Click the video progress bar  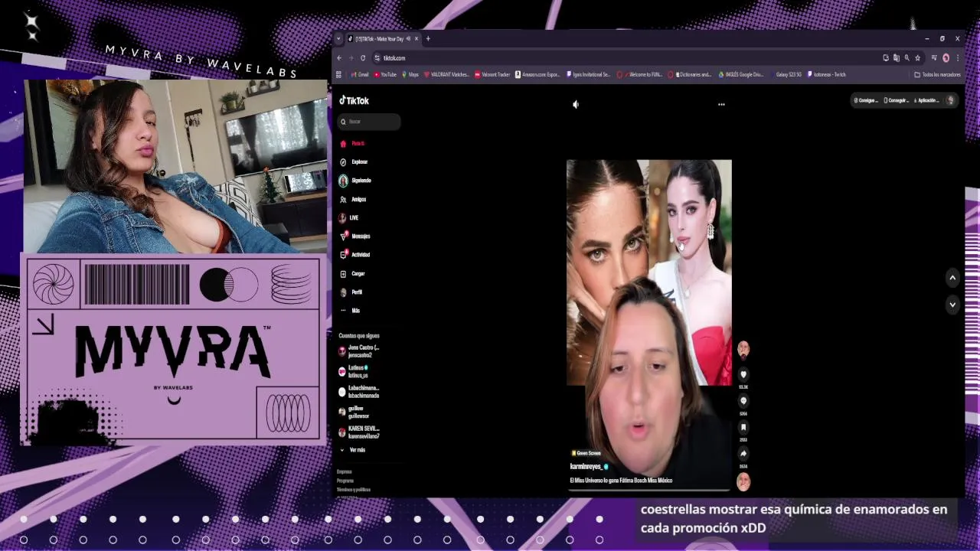coord(649,489)
